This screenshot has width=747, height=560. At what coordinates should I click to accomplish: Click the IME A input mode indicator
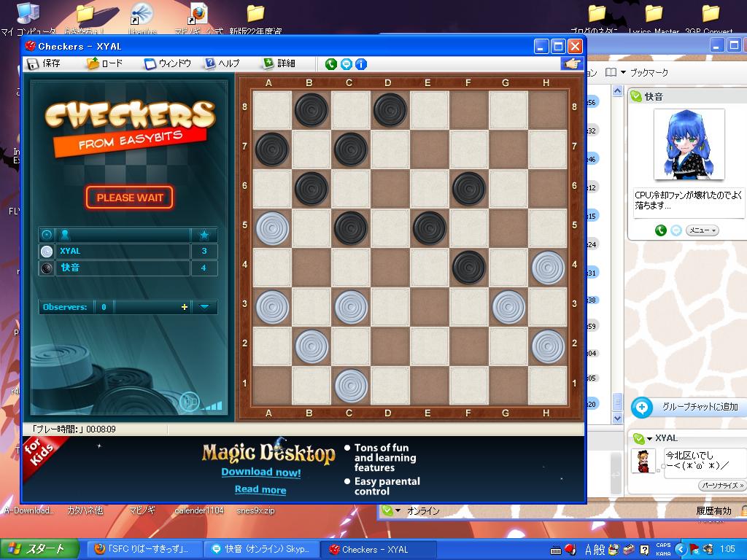click(x=588, y=550)
